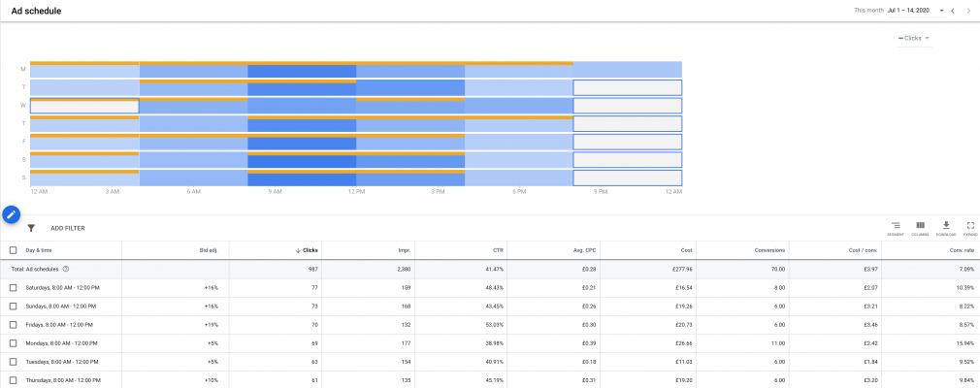Tick the select-all checkbox in the table header
The width and height of the screenshot is (980, 388).
tap(13, 250)
